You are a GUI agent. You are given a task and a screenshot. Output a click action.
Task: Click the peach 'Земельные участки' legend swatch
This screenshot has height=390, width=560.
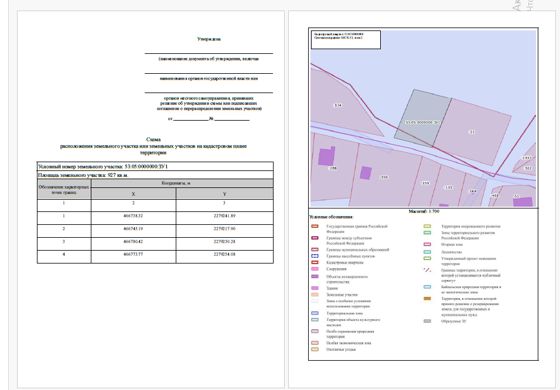[315, 295]
